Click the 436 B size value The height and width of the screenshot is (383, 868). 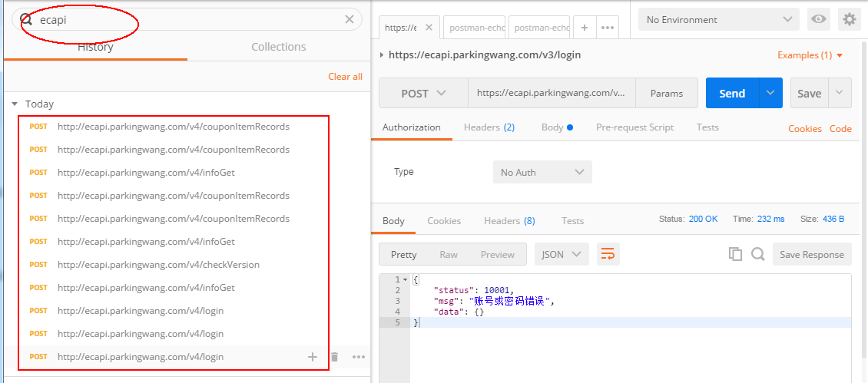point(833,219)
